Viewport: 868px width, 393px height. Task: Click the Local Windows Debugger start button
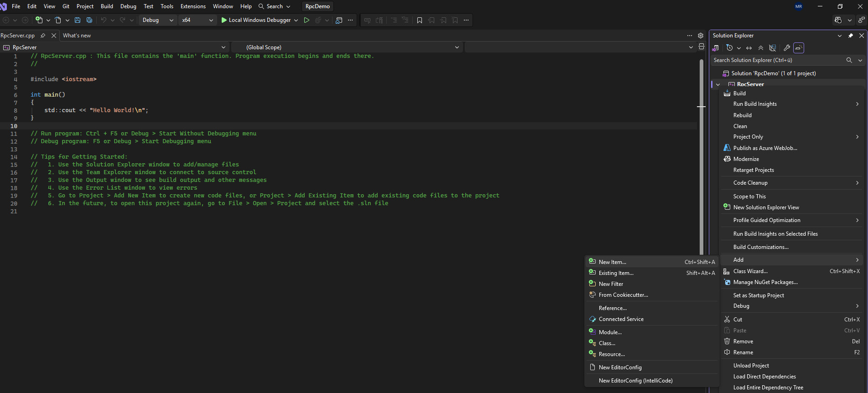click(256, 20)
